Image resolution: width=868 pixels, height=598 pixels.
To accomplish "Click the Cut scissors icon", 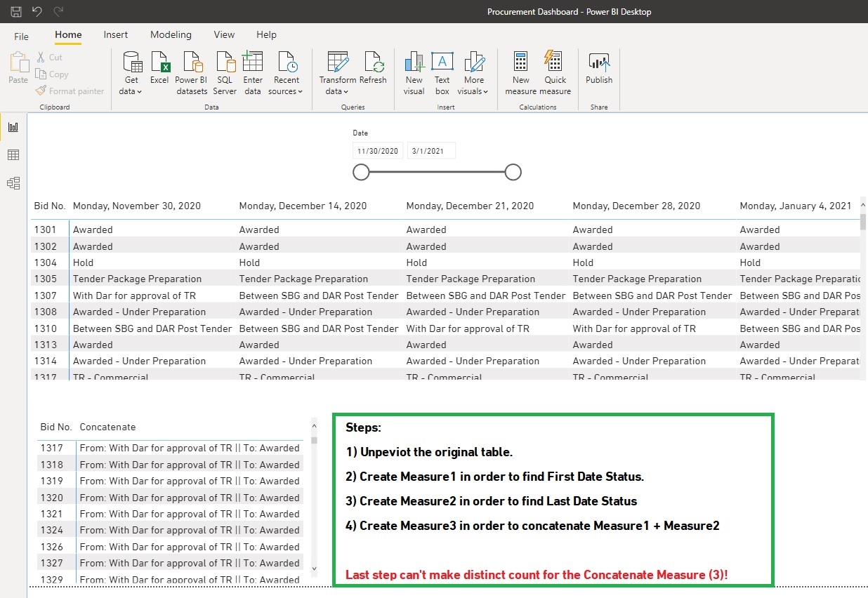I will tap(41, 57).
